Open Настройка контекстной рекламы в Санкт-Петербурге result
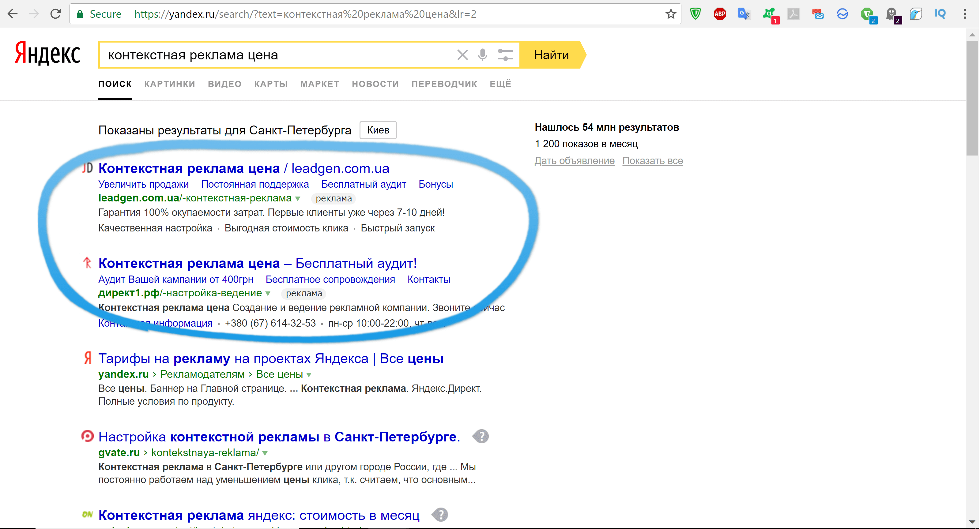Screen dimensions: 980x529 tap(279, 437)
